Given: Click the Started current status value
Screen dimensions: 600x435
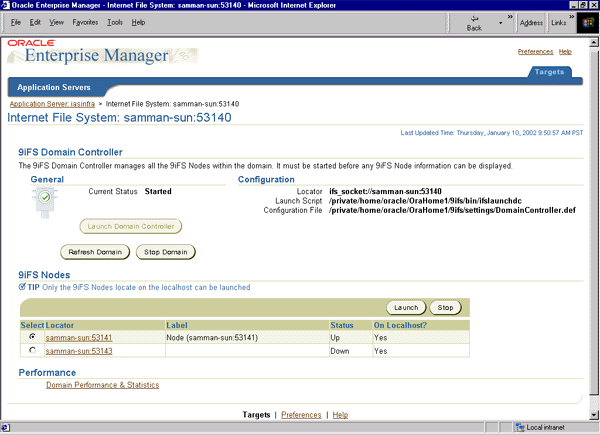Looking at the screenshot, I should (x=158, y=191).
